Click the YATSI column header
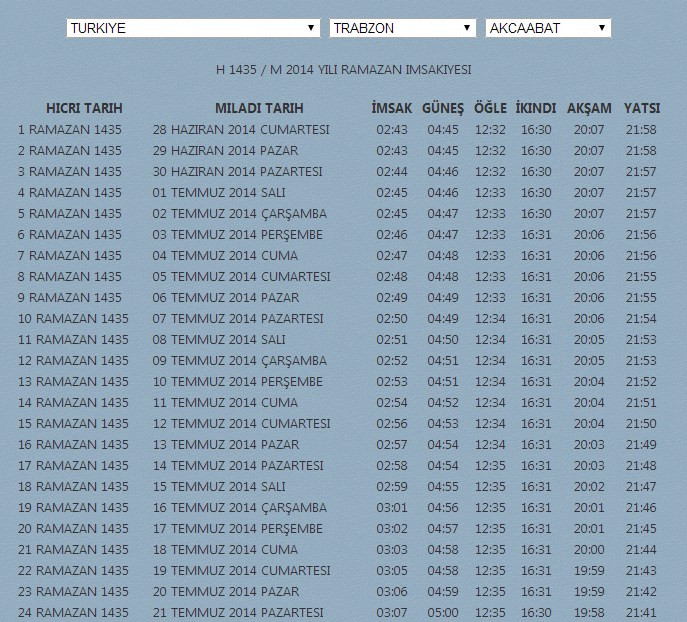This screenshot has width=687, height=622. (x=641, y=108)
